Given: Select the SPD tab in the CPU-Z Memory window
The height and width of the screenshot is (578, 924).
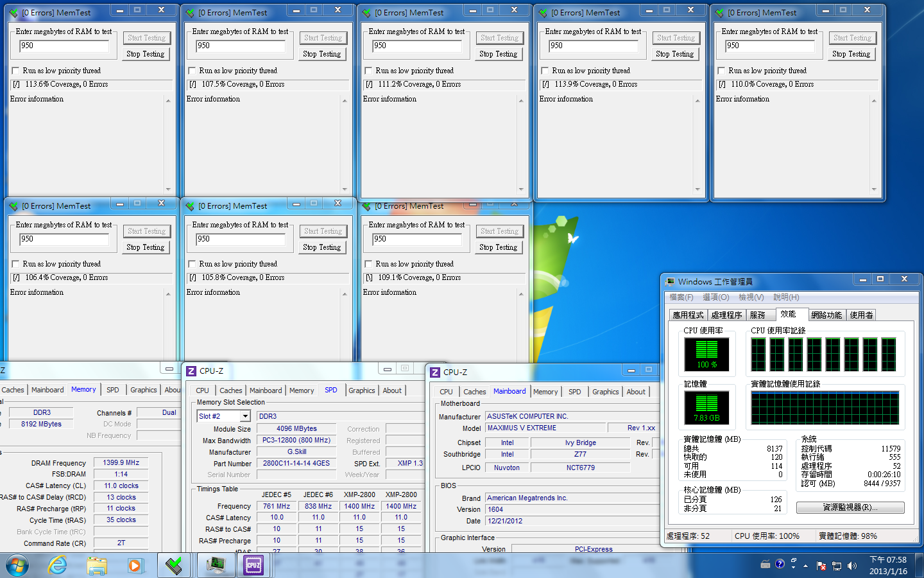Looking at the screenshot, I should tap(113, 390).
